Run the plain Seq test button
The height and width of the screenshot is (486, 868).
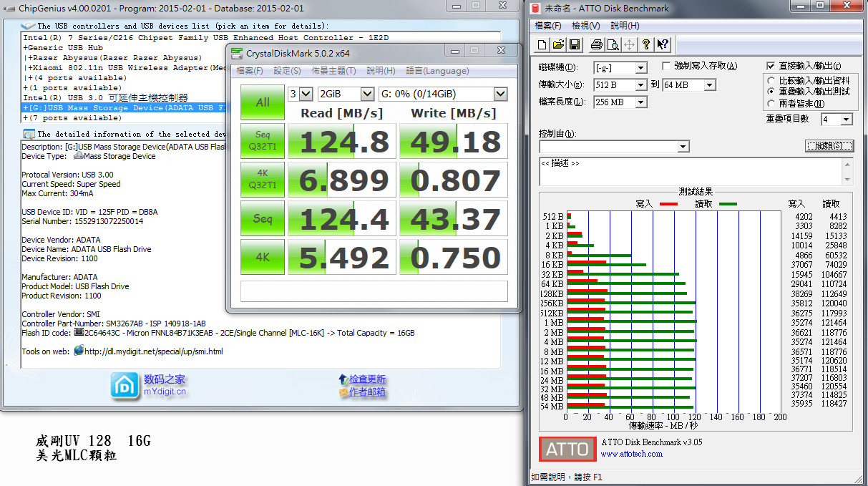coord(263,218)
